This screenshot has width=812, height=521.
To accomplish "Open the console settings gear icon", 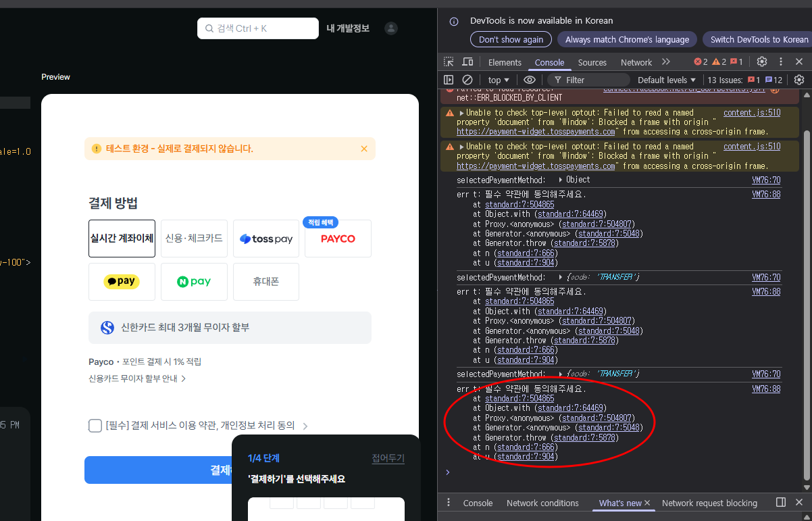I will point(799,80).
